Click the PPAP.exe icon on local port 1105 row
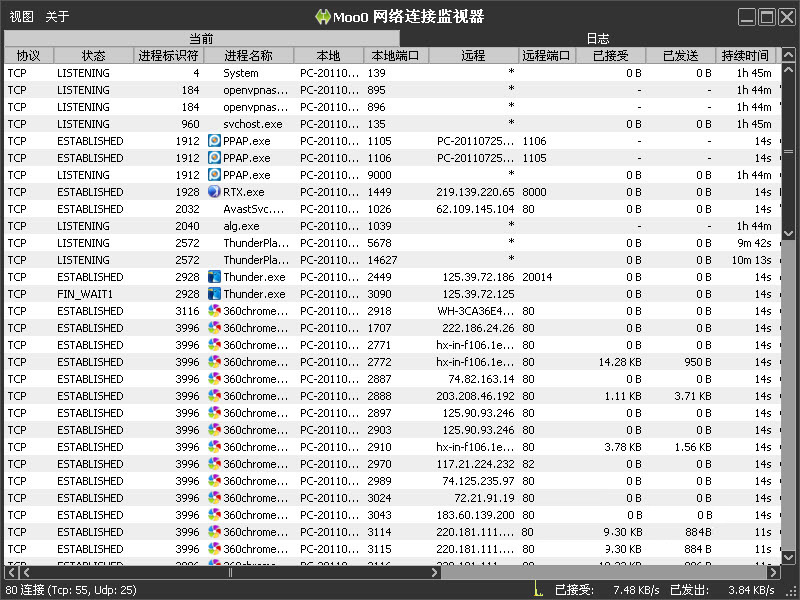 click(x=214, y=141)
